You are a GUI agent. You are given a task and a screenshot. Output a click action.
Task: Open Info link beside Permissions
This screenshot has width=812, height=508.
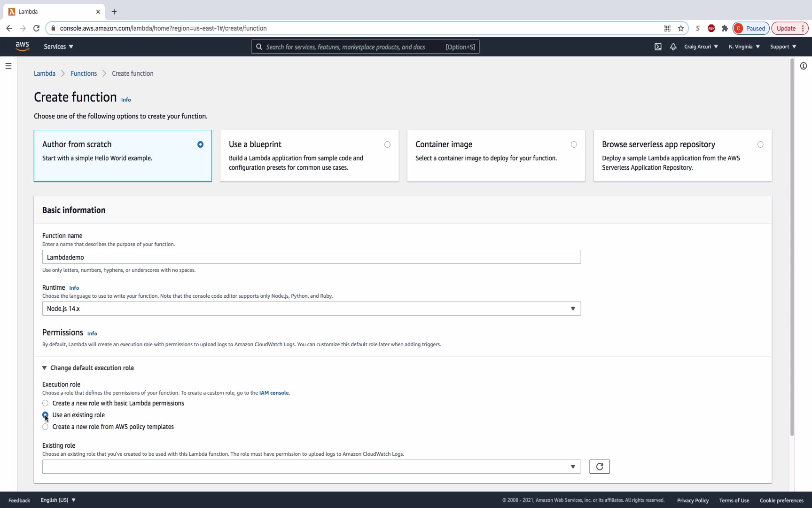pos(92,333)
